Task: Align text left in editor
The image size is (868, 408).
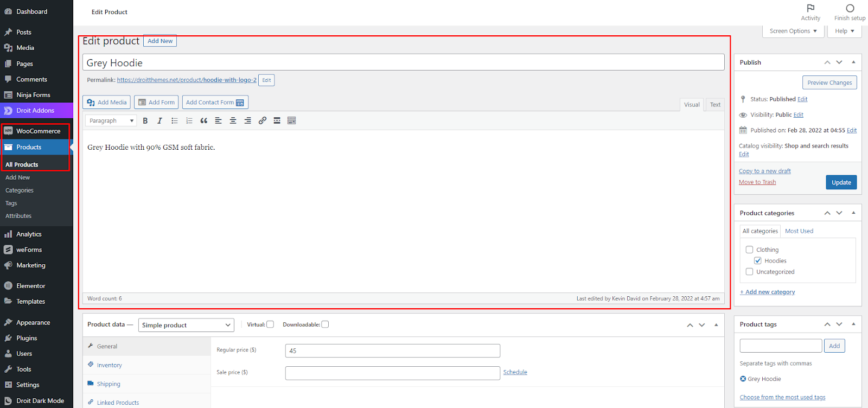Action: point(219,120)
